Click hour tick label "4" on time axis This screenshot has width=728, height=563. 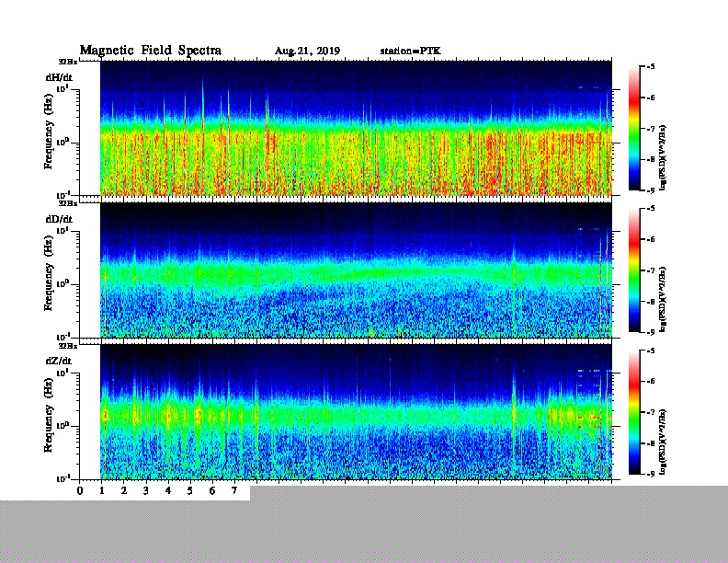(x=168, y=491)
